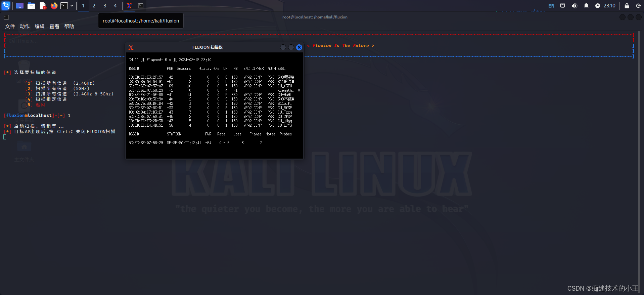Screen dimensions: 644x295
Task: Open the 文件 menu
Action: point(10,26)
